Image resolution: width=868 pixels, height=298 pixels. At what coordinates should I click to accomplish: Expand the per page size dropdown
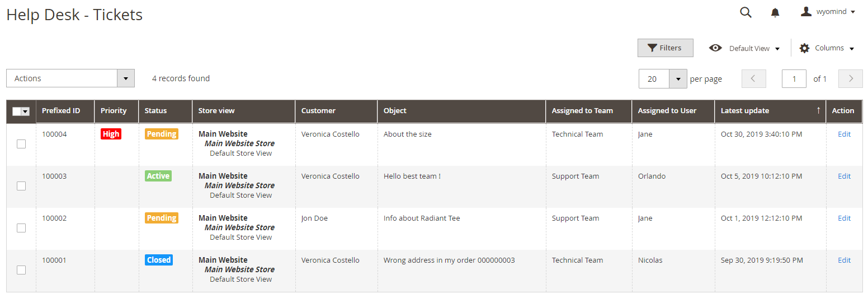[678, 79]
